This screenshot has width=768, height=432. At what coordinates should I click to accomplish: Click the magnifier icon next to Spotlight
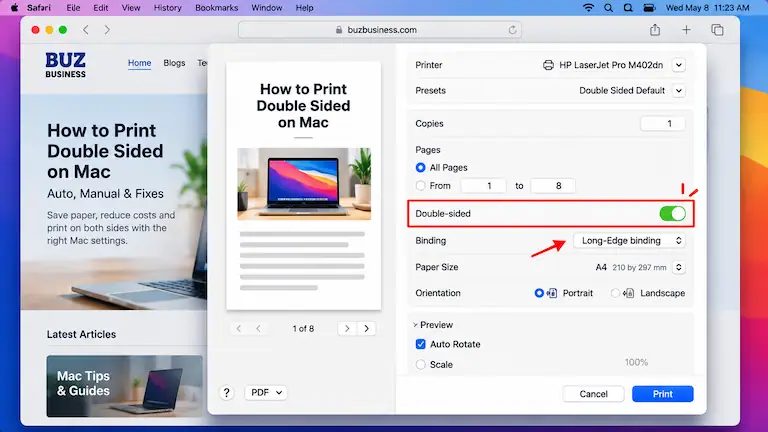[628, 8]
